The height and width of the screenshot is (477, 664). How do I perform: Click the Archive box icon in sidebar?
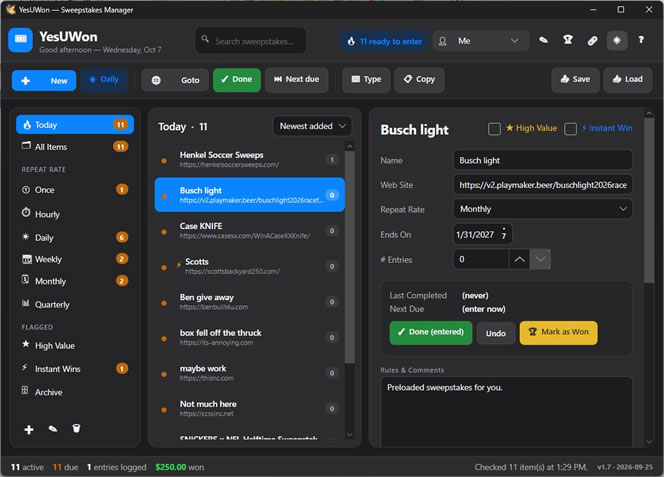(x=25, y=390)
